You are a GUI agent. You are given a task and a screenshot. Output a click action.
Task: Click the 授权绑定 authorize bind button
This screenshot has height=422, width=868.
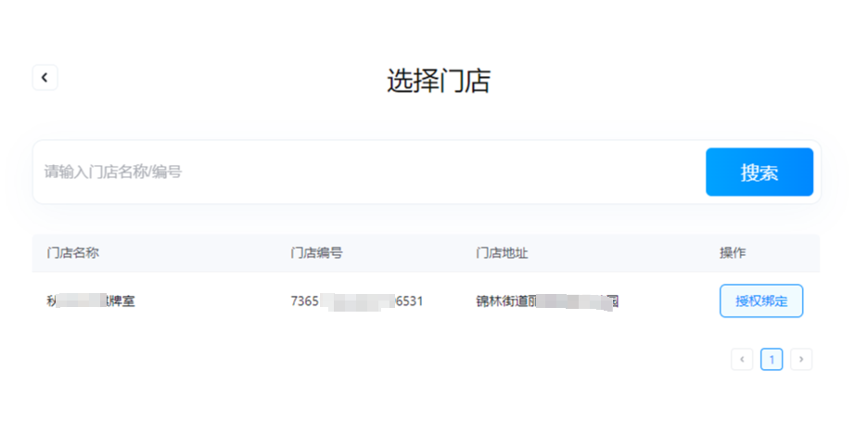pyautogui.click(x=761, y=301)
